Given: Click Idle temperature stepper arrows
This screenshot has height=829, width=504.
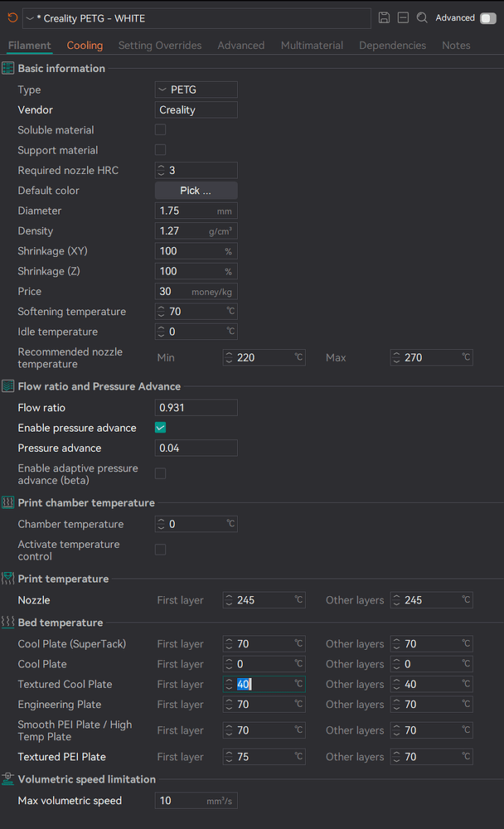Looking at the screenshot, I should [162, 332].
